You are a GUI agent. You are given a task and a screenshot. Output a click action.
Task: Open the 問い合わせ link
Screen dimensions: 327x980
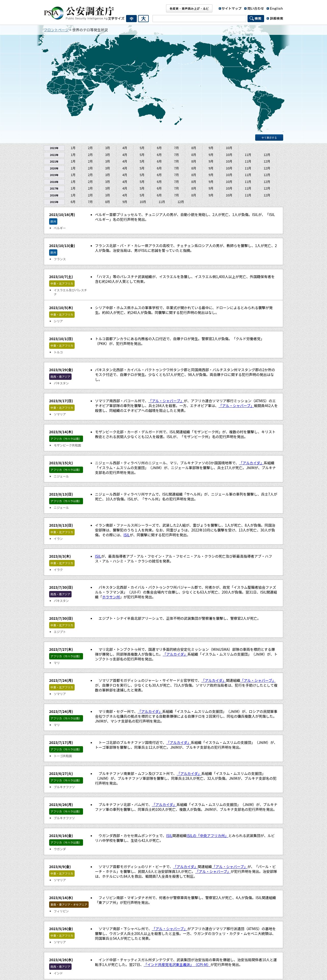[x=254, y=8]
